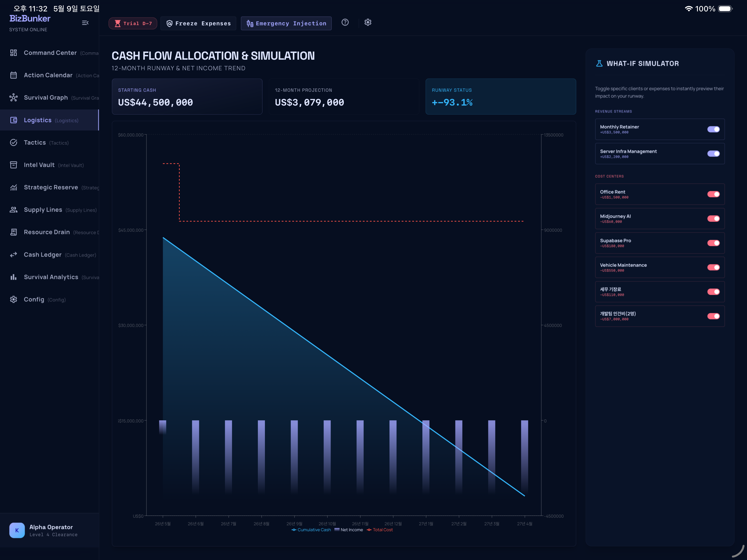This screenshot has height=560, width=747.
Task: Open help via question mark icon
Action: click(345, 22)
